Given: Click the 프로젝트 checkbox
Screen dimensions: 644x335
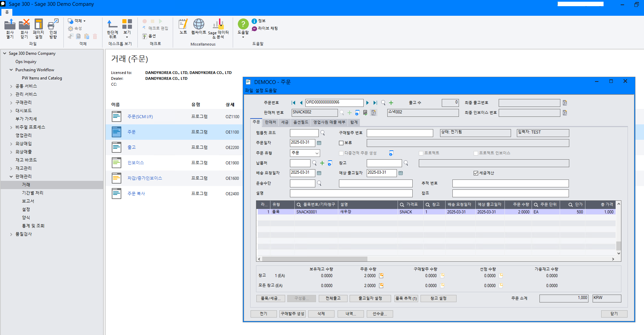Looking at the screenshot, I should 421,153.
